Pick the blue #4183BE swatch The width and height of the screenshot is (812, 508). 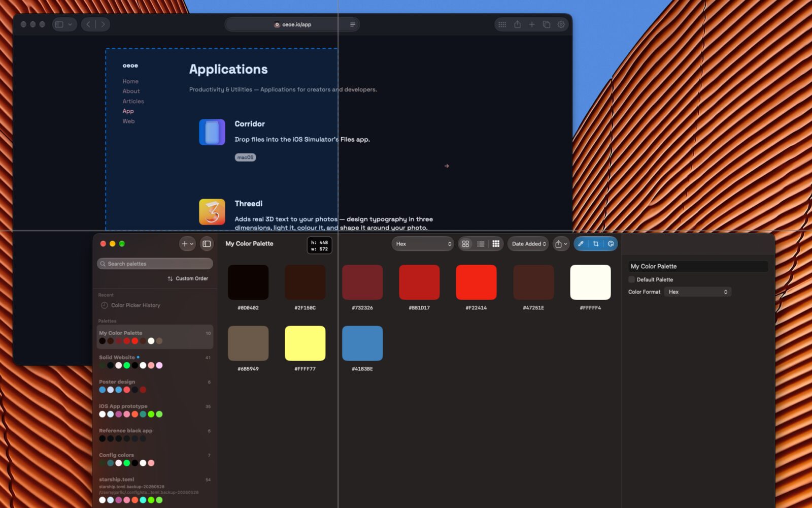(362, 343)
